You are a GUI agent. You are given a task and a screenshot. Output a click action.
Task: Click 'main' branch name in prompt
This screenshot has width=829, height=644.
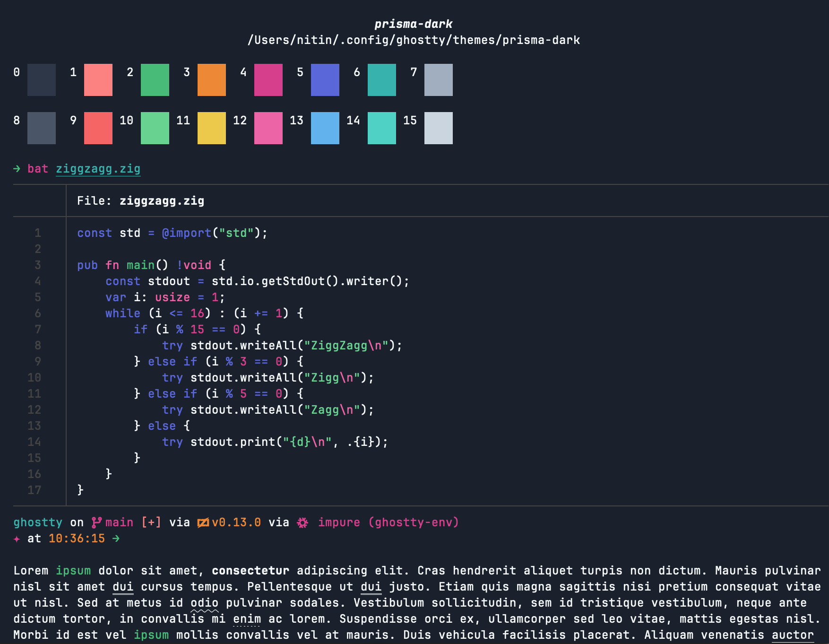(120, 522)
